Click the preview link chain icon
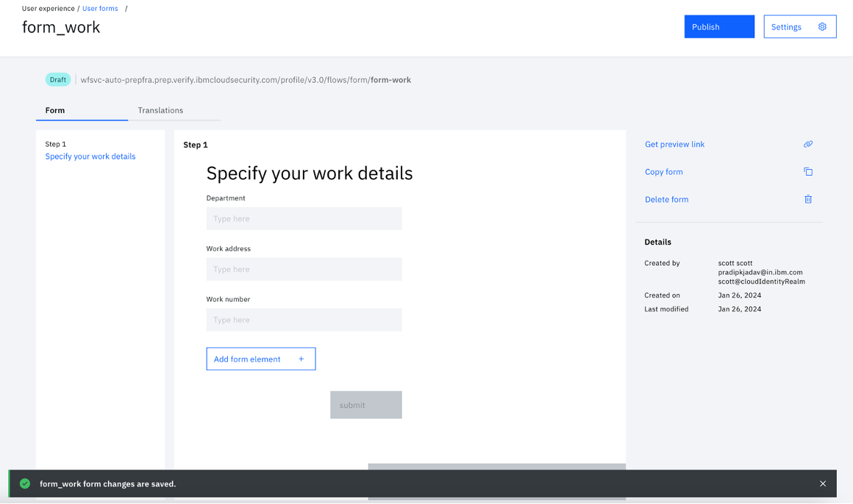This screenshot has width=853, height=504. (808, 144)
